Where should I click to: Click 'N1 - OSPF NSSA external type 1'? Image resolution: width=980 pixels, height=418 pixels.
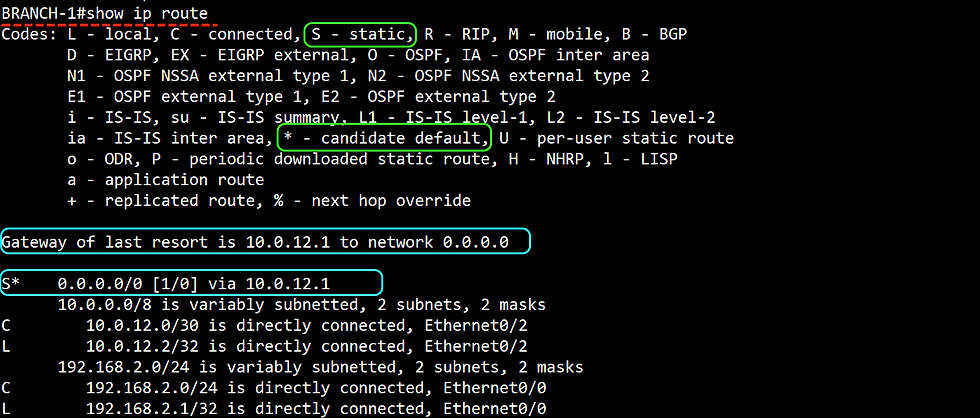click(x=208, y=76)
